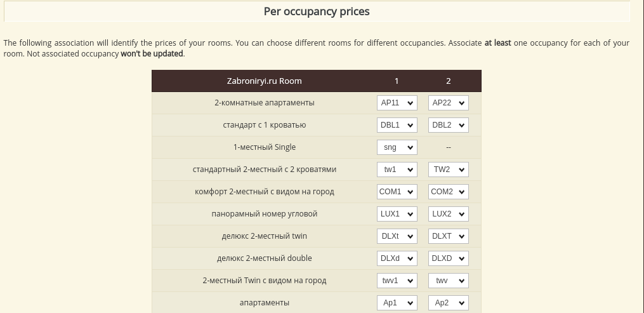Open the Ap1 dropdown for апартаменты

point(397,303)
